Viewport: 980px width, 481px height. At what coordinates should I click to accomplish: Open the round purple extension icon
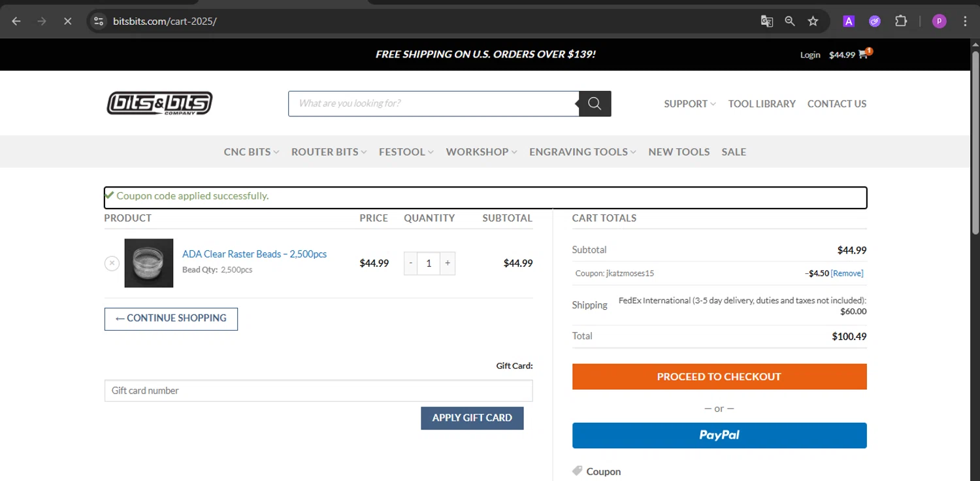point(875,21)
